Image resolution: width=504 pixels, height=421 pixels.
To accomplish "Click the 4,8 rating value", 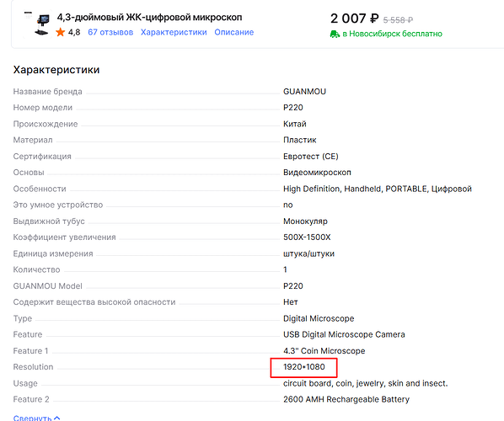I will click(x=74, y=32).
